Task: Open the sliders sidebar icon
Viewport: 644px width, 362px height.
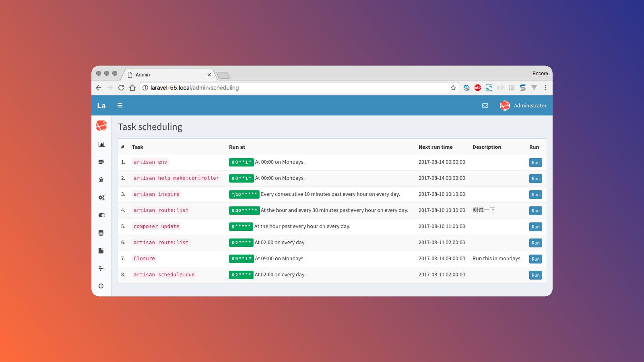Action: point(101,268)
